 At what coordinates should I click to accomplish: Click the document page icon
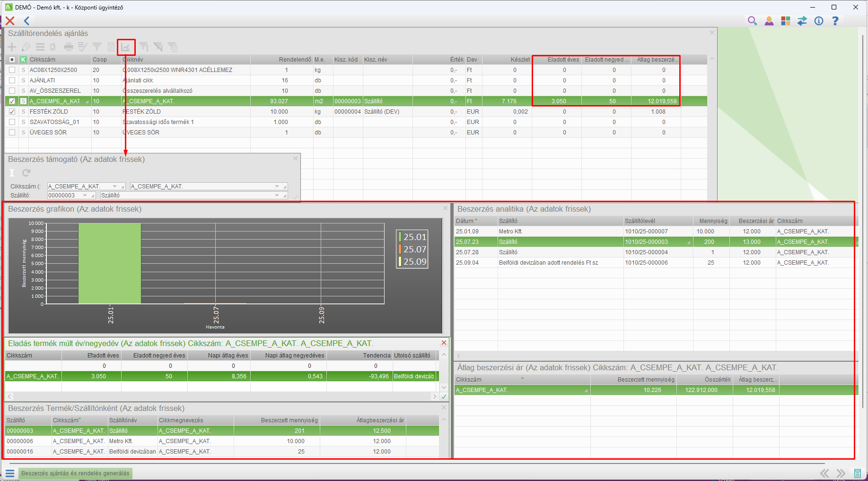(x=111, y=47)
